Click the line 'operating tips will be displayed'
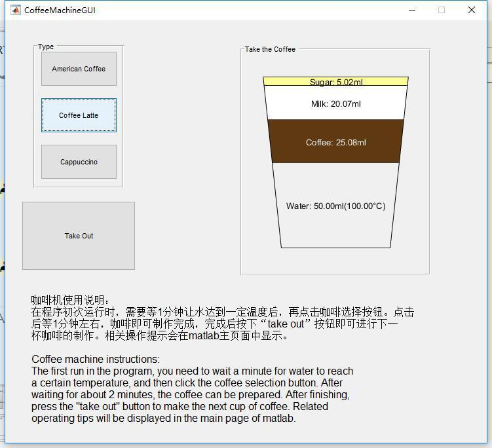Screen dimensions: 492x448 click(164, 418)
